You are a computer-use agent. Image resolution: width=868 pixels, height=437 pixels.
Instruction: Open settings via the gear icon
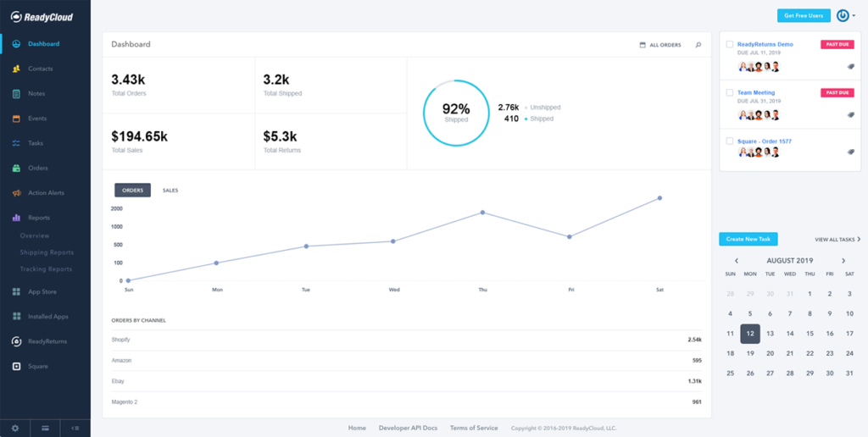click(x=15, y=429)
